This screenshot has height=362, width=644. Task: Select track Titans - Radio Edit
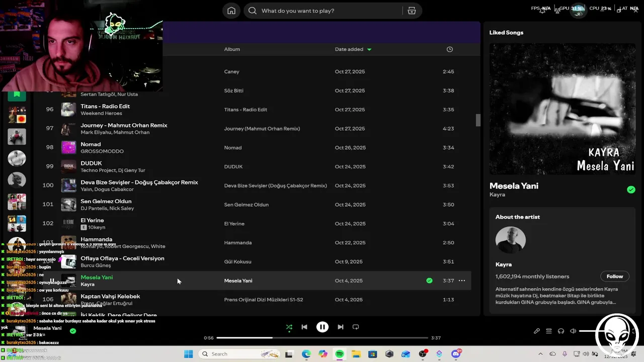pos(105,106)
